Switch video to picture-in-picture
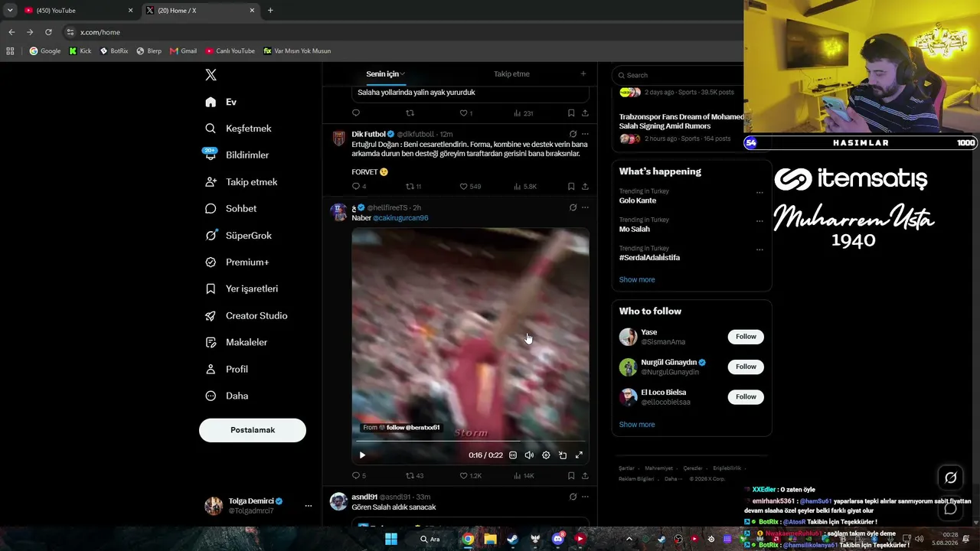The width and height of the screenshot is (980, 551). [563, 455]
